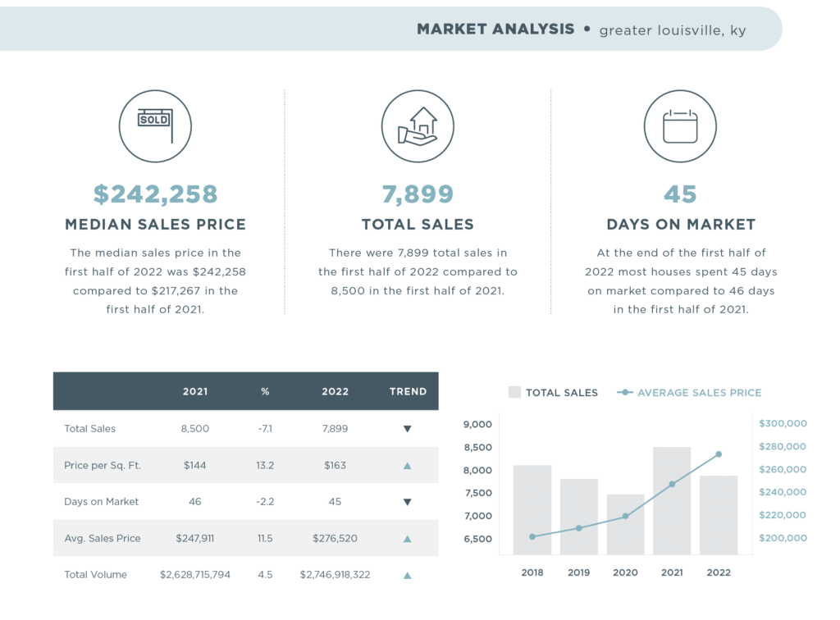Click the $242,258 median sales price figure
This screenshot has width=840, height=620.
155,194
